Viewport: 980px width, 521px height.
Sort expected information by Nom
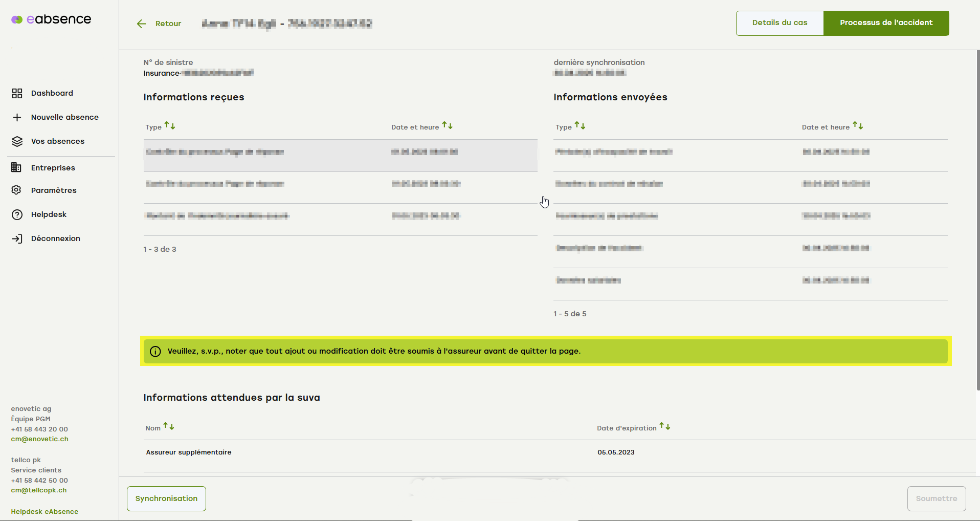coord(168,427)
